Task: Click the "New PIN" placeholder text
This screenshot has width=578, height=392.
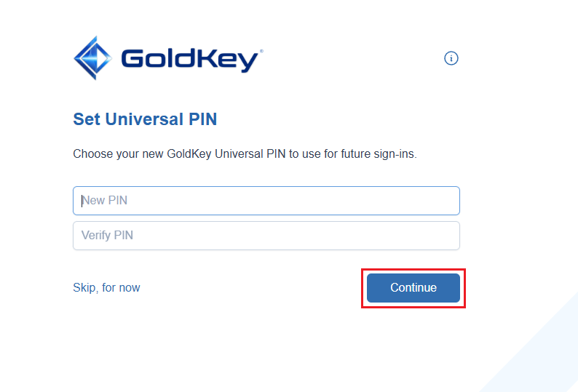Action: point(106,201)
